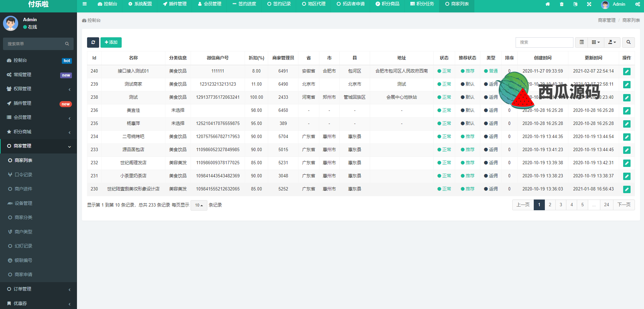Click the language switch icon in top bar
The width and height of the screenshot is (644, 309).
pos(575,4)
